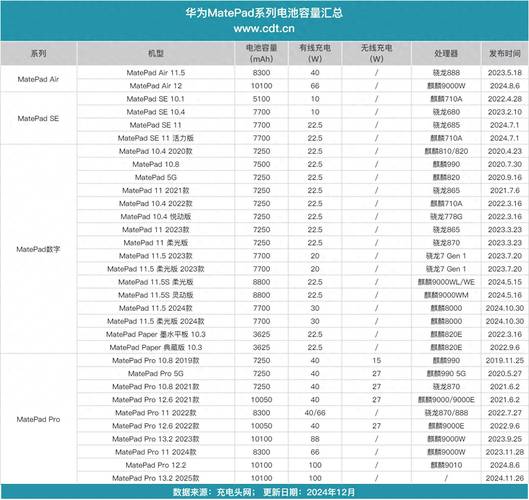Select the 无线充电 (W) column header
This screenshot has width=529, height=500.
point(377,53)
